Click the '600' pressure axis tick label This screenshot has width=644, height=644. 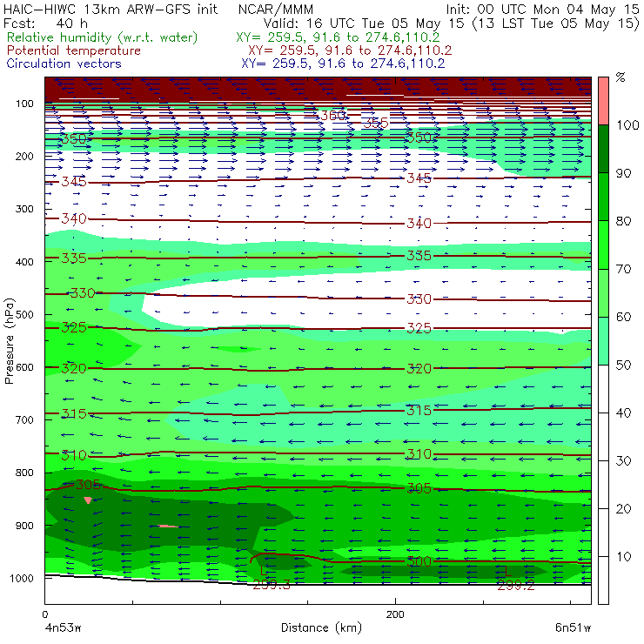click(24, 367)
